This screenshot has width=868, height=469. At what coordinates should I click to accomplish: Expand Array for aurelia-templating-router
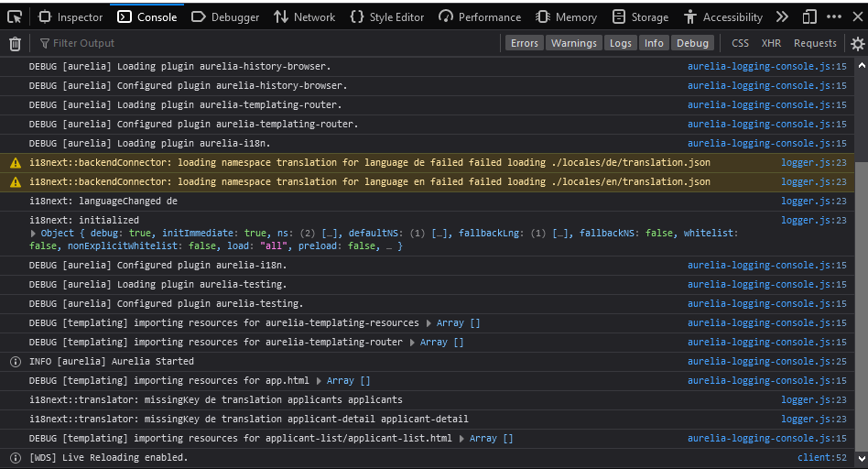pos(412,343)
